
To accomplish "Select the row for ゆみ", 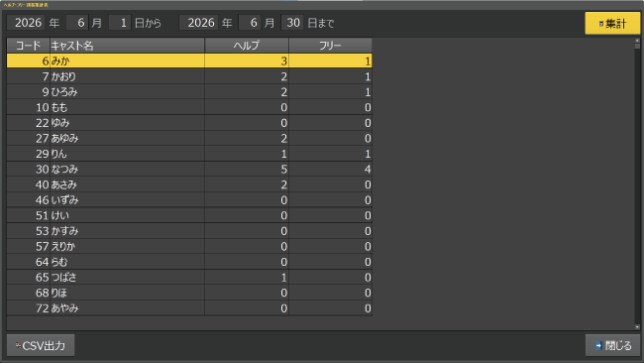I will point(189,123).
